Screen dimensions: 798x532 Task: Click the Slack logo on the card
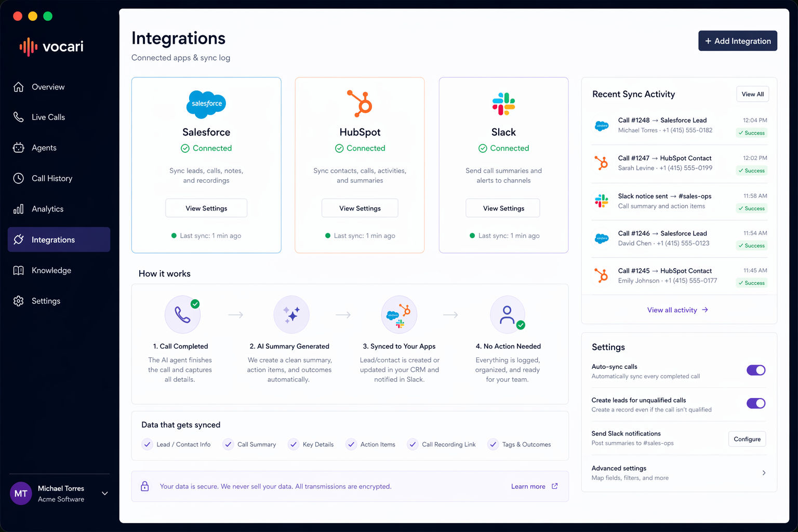[503, 104]
